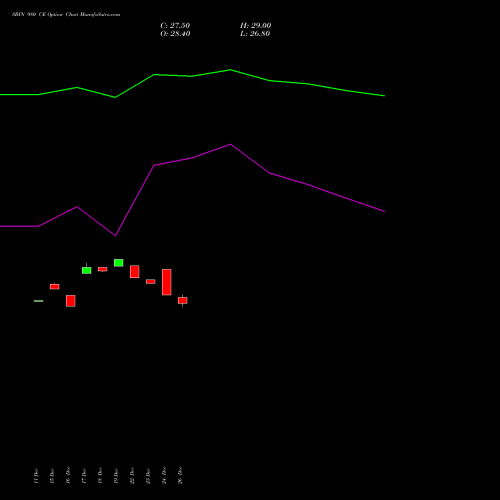
Task: Select the red candle for 22 Dec
Action: click(x=135, y=271)
